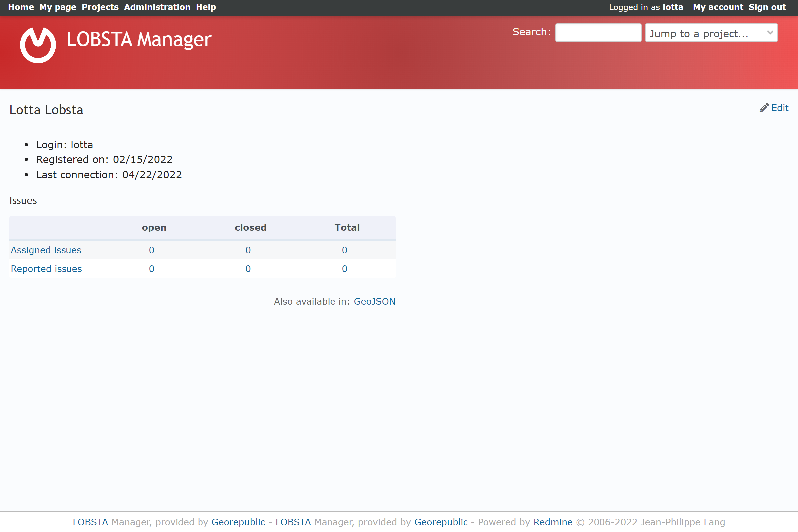
Task: Expand Jump to a project dropdown
Action: [711, 33]
